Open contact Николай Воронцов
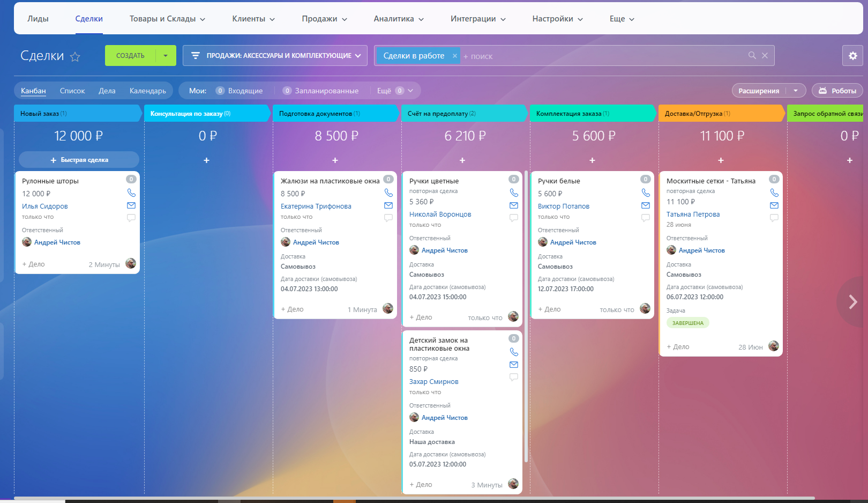Screen dimensions: 868x503 pos(440,214)
